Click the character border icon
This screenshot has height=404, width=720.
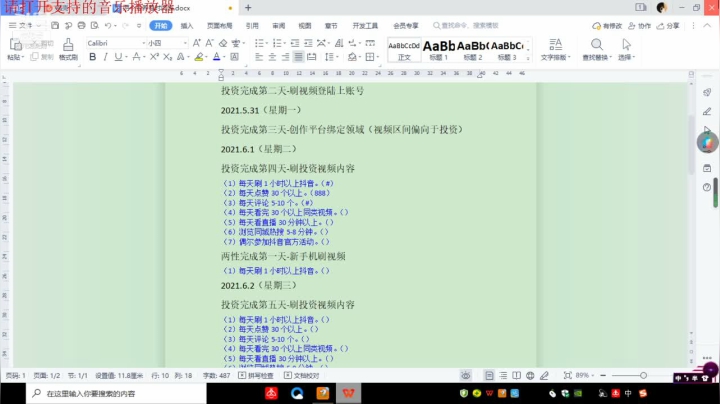point(235,57)
